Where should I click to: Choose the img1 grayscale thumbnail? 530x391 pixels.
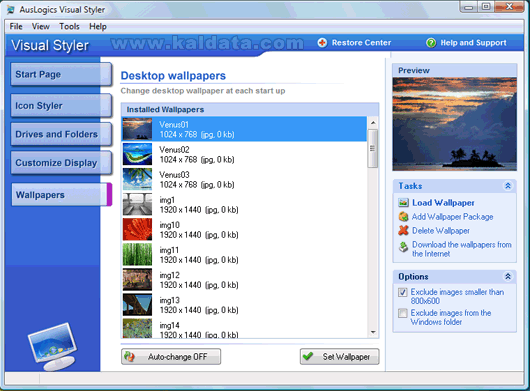coord(137,204)
